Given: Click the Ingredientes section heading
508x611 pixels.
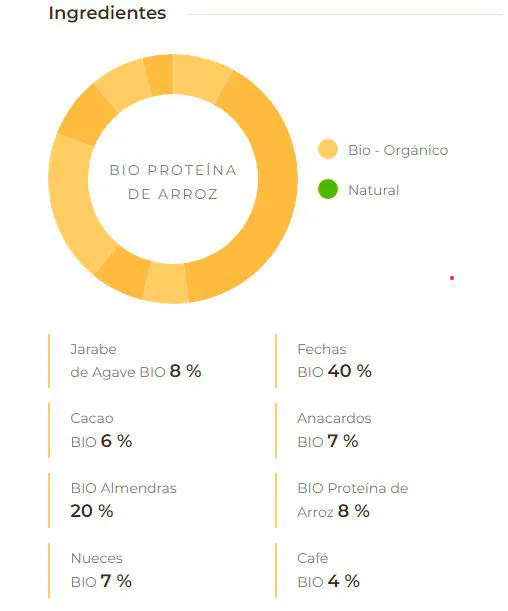Looking at the screenshot, I should (108, 13).
